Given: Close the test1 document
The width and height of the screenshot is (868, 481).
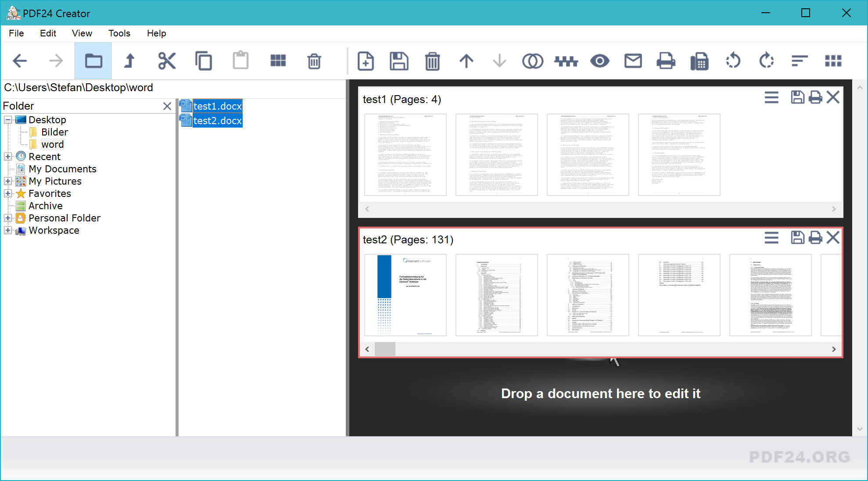Looking at the screenshot, I should pyautogui.click(x=833, y=97).
